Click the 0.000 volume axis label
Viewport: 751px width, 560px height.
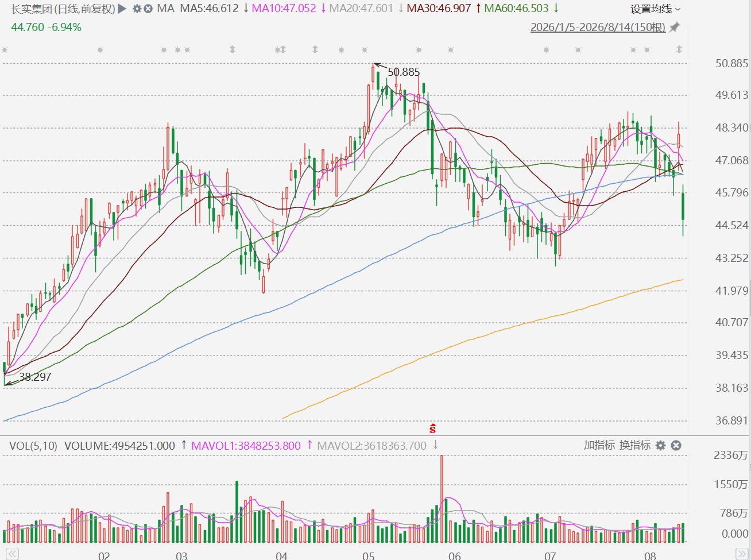[735, 534]
